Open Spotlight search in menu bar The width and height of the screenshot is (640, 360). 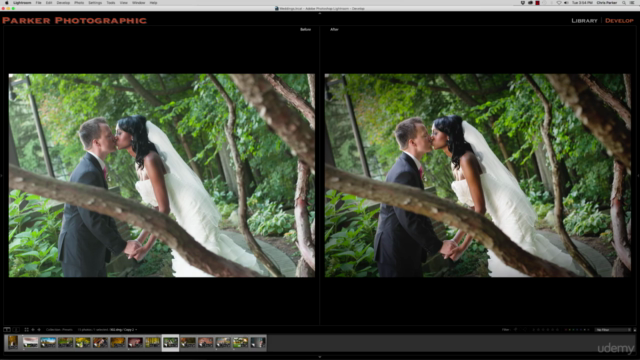point(624,3)
